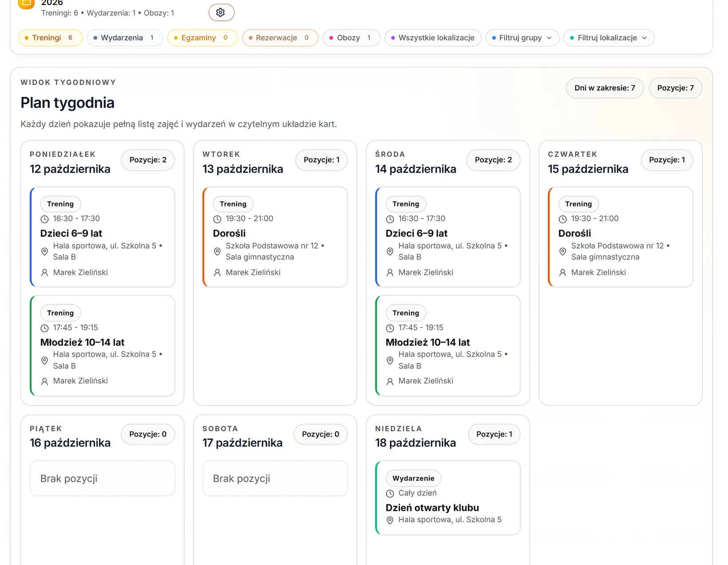Open the Dzień otwarty klubu event

447,498
